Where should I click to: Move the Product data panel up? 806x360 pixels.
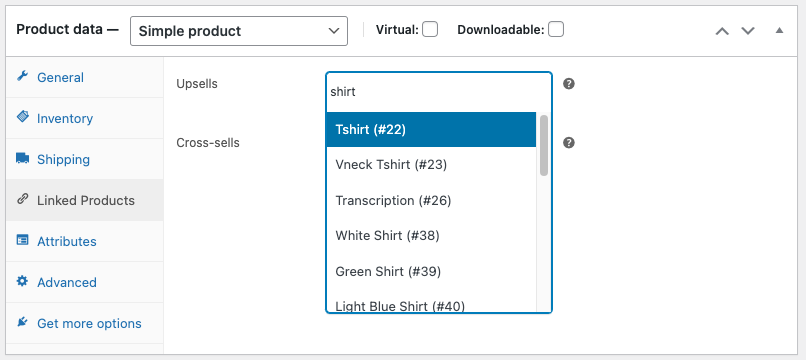pos(722,31)
